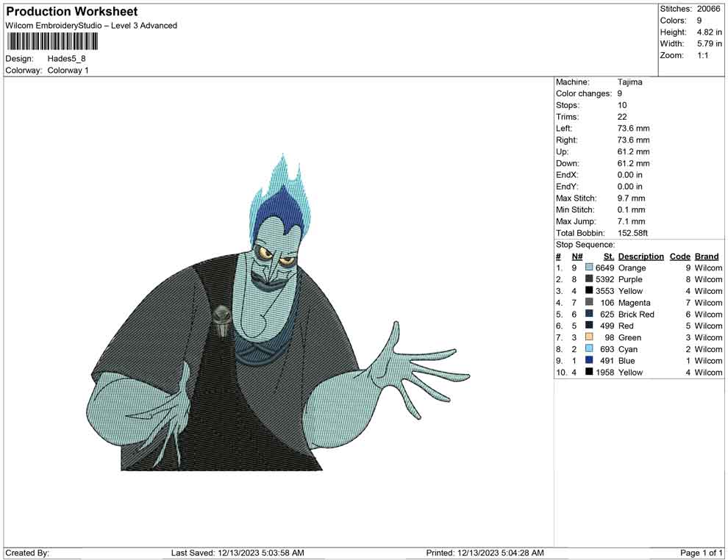
Task: Click the Total Bobbin value '152.58ft'
Action: tap(632, 233)
